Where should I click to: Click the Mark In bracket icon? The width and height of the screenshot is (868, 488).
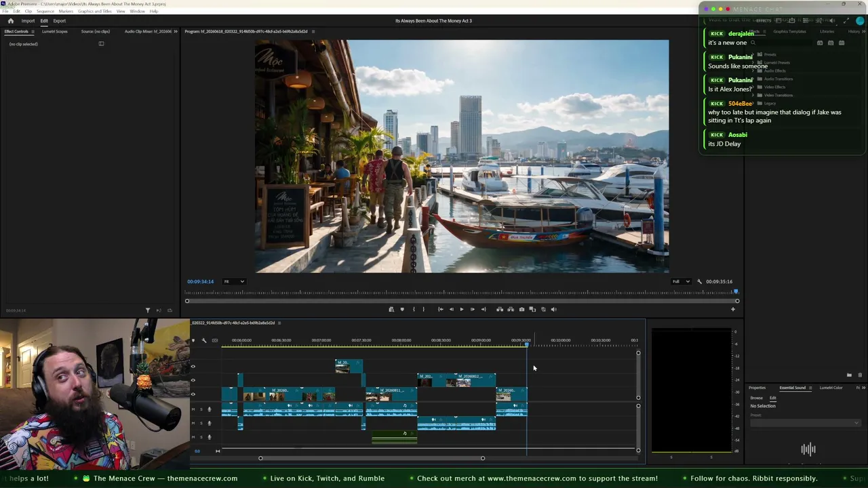click(x=414, y=310)
